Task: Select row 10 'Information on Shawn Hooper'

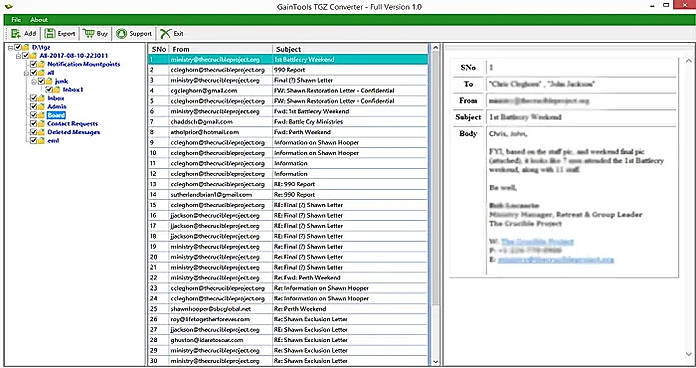Action: coord(288,153)
